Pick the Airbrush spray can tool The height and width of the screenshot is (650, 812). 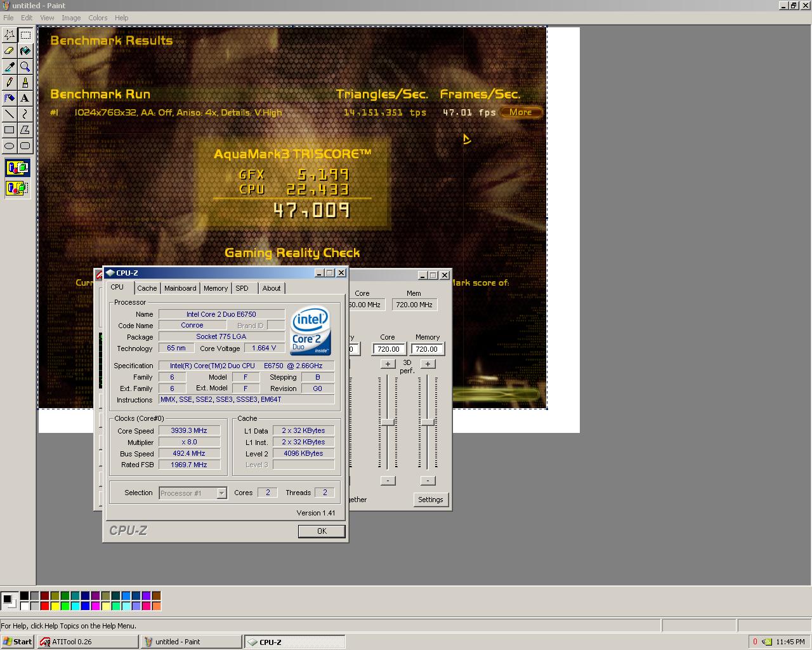[10, 98]
